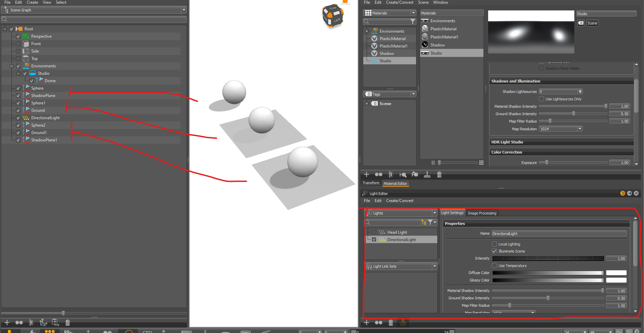Click the Diffuse Color swatch of DirectionalLight
Image resolution: width=644 pixels, height=333 pixels.
point(616,273)
